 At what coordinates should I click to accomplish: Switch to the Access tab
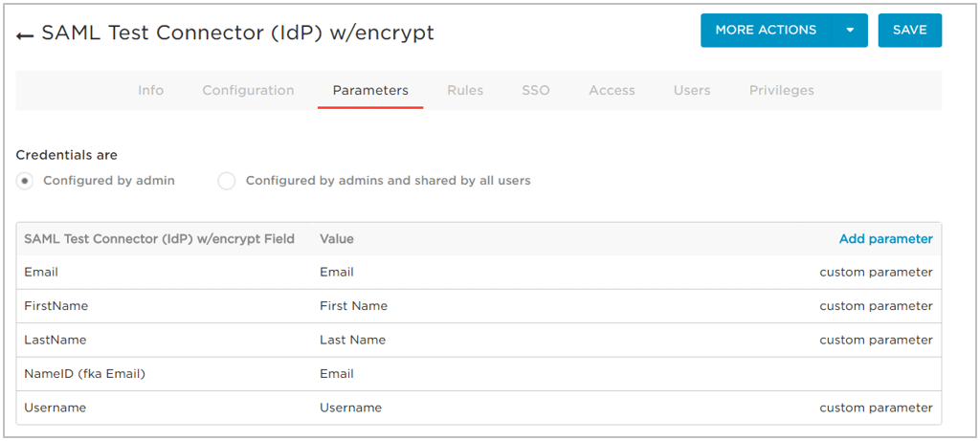coord(612,91)
